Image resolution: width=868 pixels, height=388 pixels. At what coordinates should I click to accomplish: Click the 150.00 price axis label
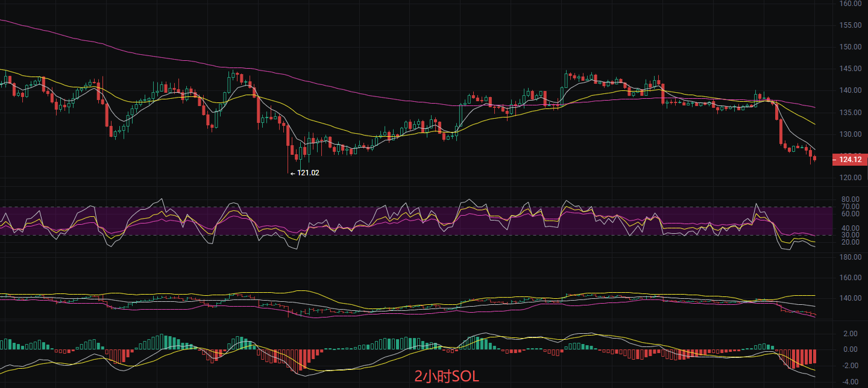851,47
